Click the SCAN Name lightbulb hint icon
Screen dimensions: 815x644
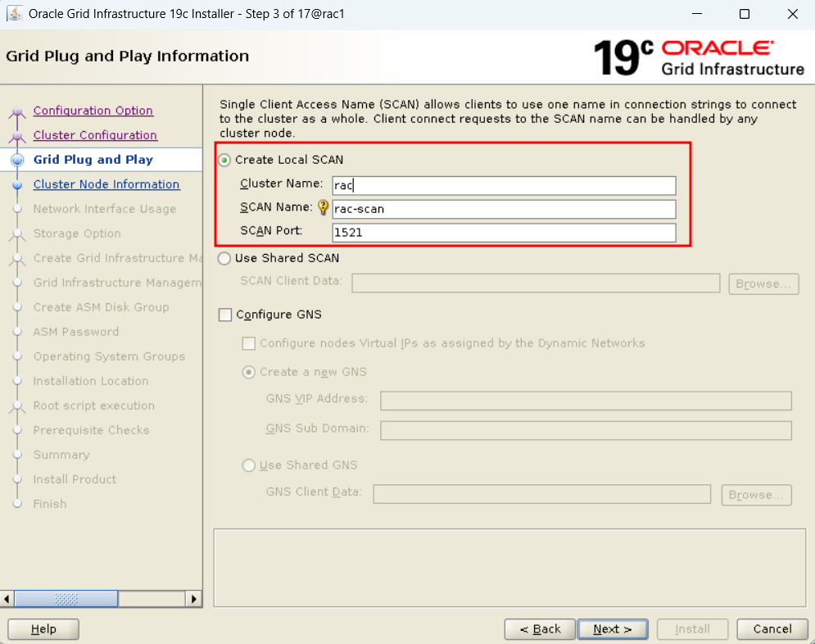(323, 207)
